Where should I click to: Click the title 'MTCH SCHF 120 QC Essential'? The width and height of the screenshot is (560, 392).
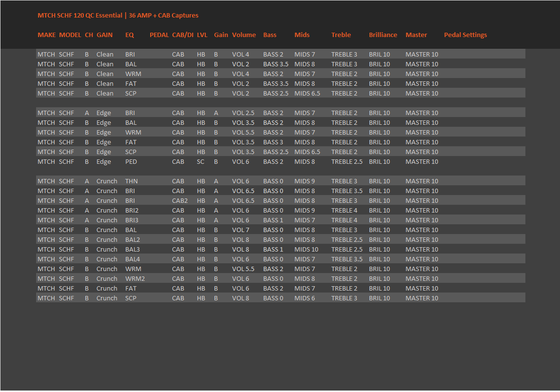click(80, 16)
